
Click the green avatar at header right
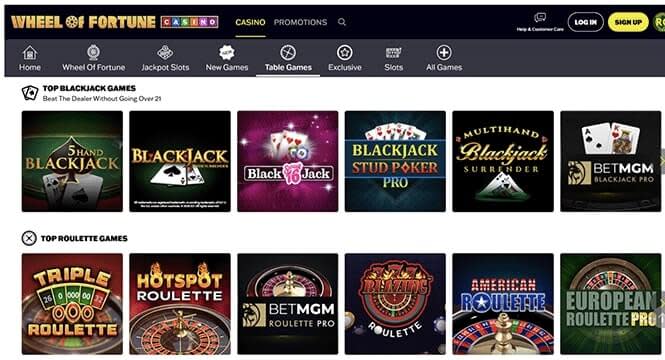tap(659, 22)
